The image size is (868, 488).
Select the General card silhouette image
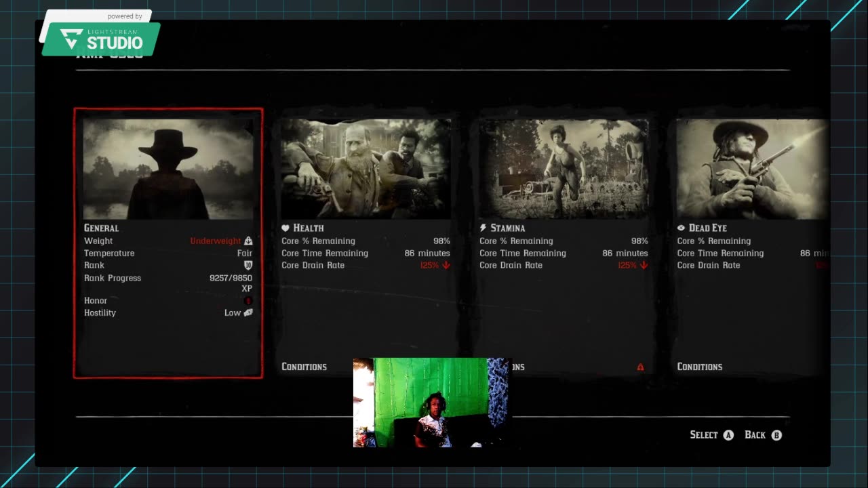[168, 169]
